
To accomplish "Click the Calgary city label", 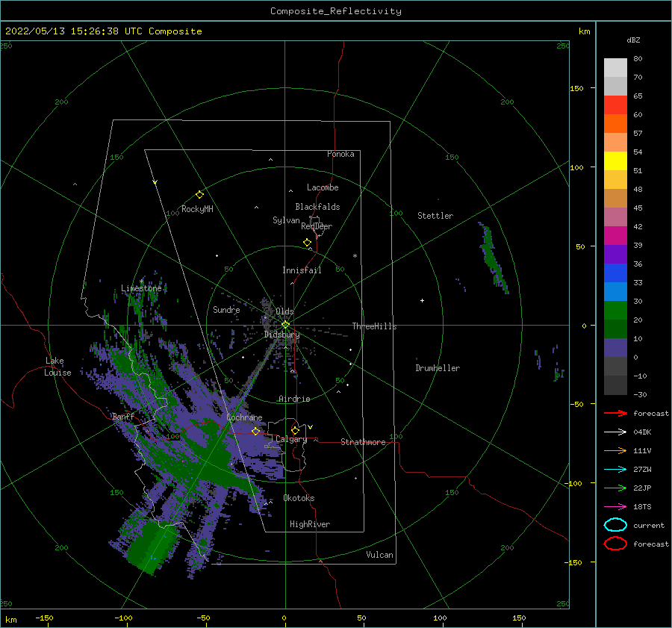I will [291, 439].
